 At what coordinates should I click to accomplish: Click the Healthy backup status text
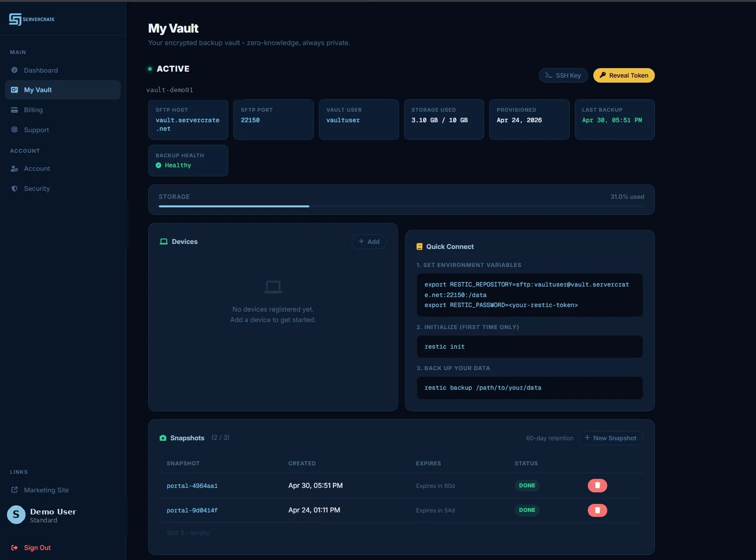(178, 165)
